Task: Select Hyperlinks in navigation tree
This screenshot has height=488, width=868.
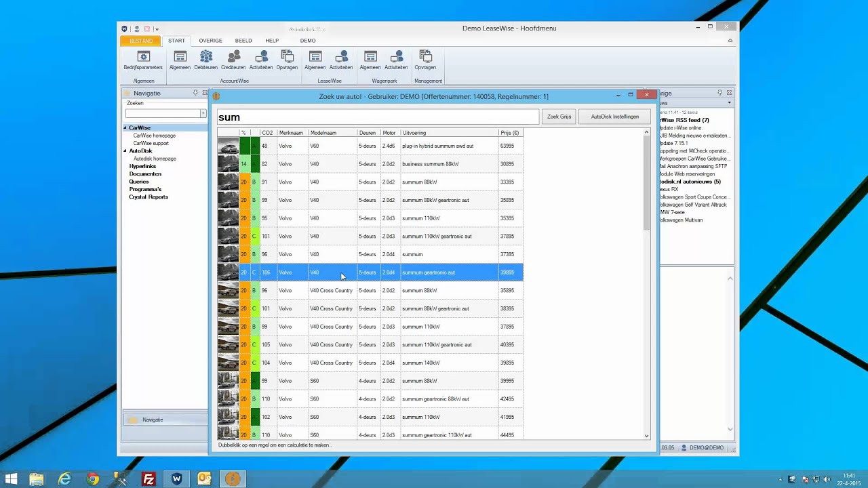Action: [142, 166]
